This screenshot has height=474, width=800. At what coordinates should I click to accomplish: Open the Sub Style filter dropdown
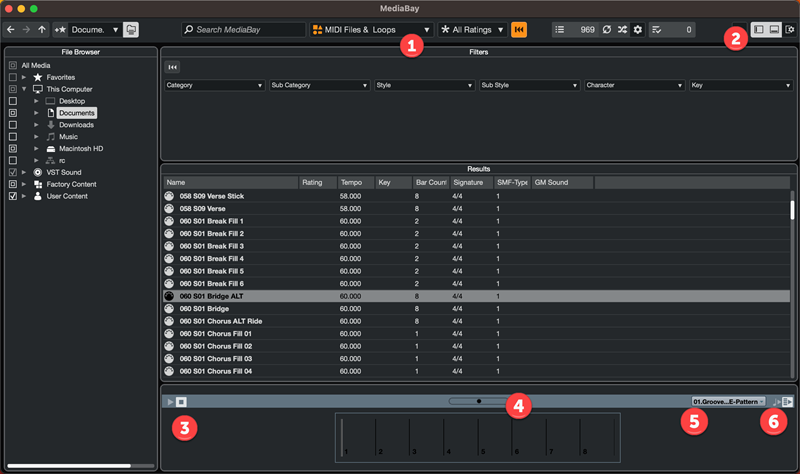pyautogui.click(x=530, y=85)
